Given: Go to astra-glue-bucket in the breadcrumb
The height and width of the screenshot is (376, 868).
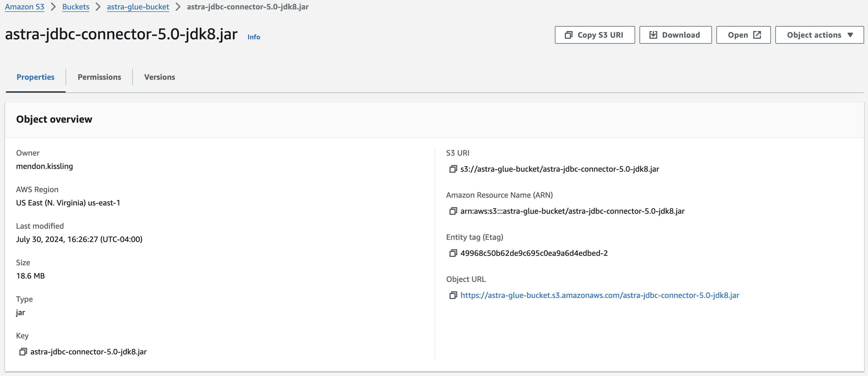Looking at the screenshot, I should coord(137,6).
